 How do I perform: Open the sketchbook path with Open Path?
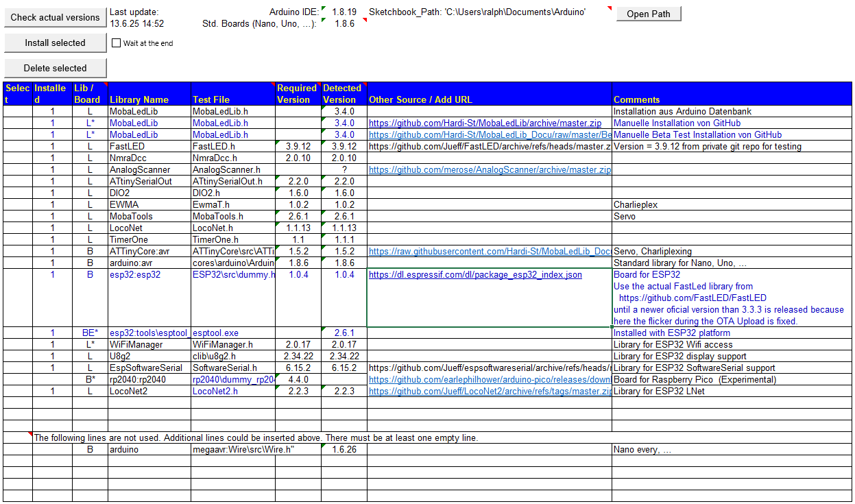[648, 14]
